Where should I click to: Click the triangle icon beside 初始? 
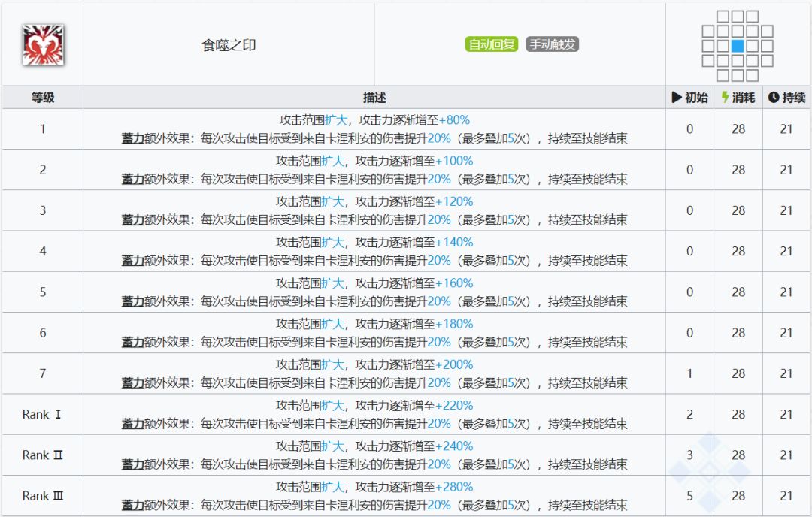pyautogui.click(x=677, y=98)
